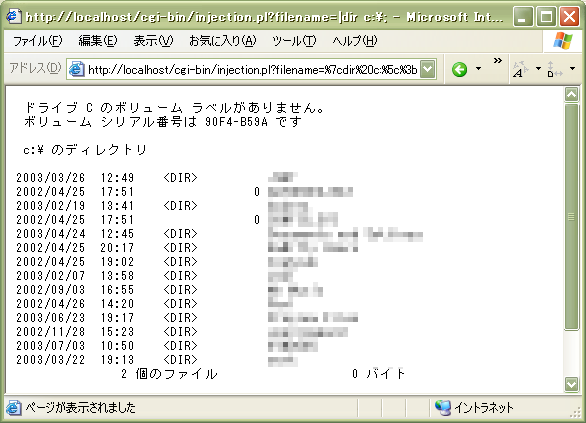
Task: Click the status bar page icon
Action: point(13,407)
